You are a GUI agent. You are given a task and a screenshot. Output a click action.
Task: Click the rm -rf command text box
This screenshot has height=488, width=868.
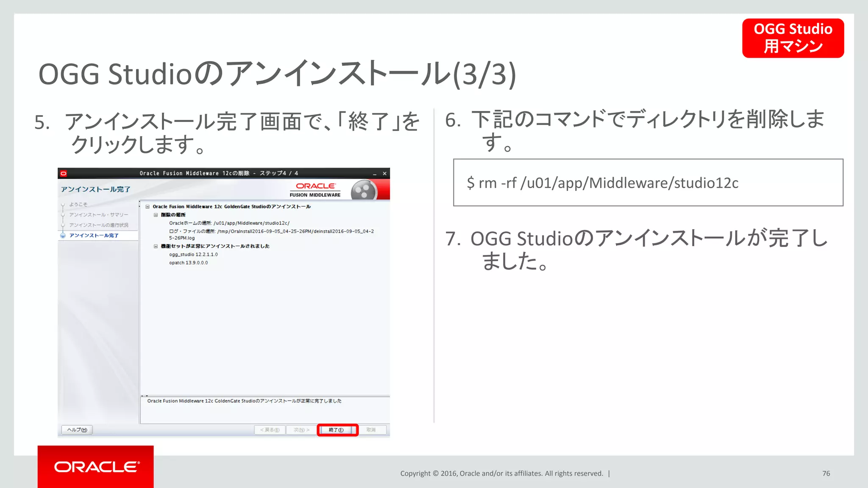click(648, 183)
